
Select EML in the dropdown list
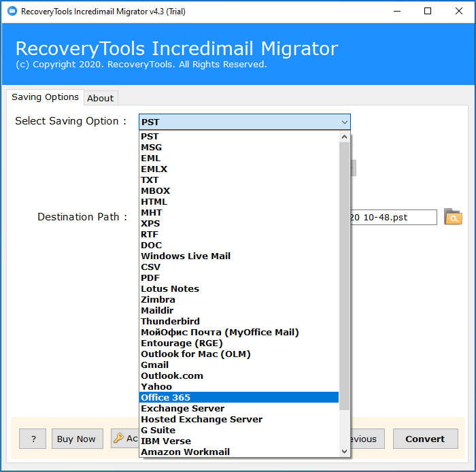click(x=239, y=158)
